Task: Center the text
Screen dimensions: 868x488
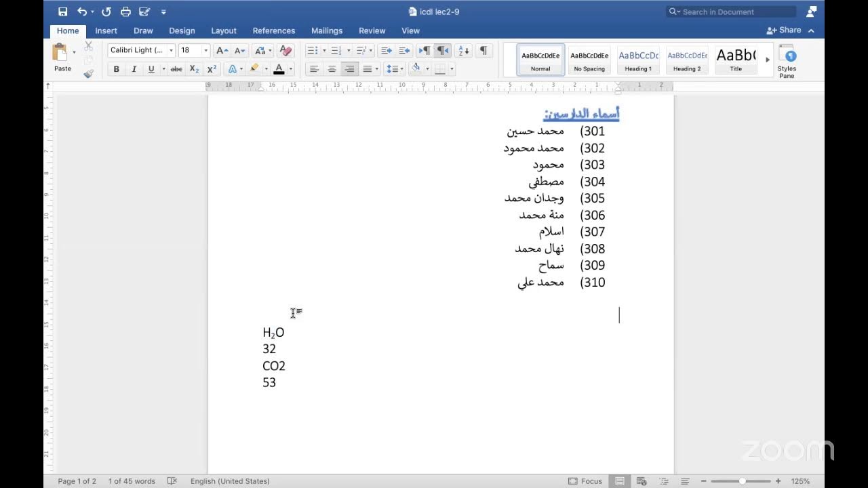Action: point(332,69)
